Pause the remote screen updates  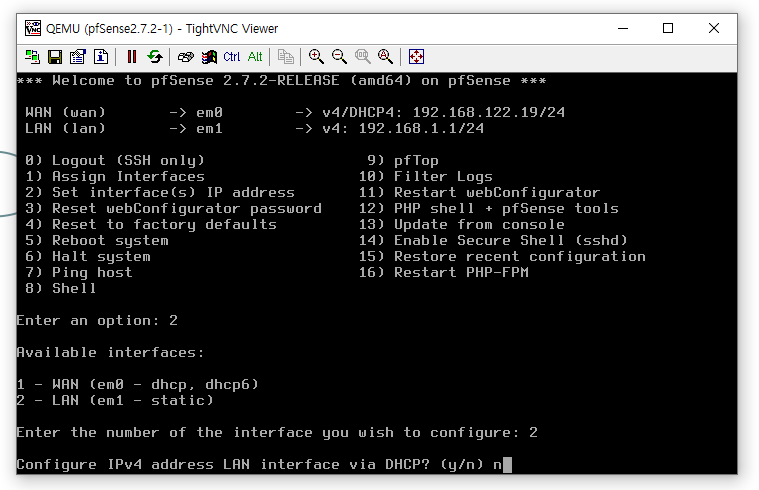[x=132, y=57]
